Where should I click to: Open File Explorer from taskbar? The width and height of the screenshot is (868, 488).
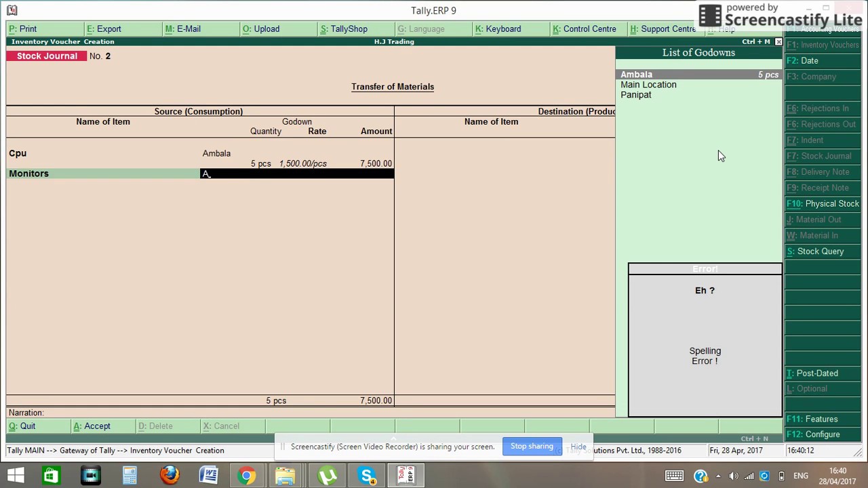coord(285,476)
